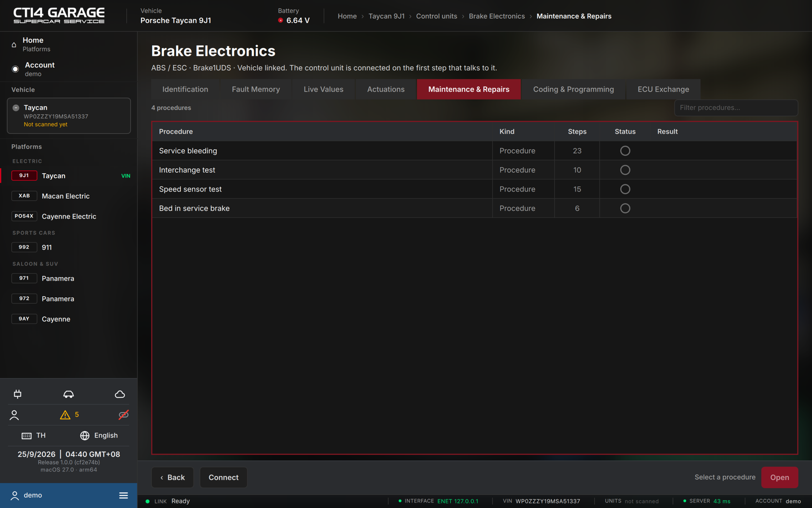Click the PO54X platform badge
Image resolution: width=812 pixels, height=508 pixels.
24,216
